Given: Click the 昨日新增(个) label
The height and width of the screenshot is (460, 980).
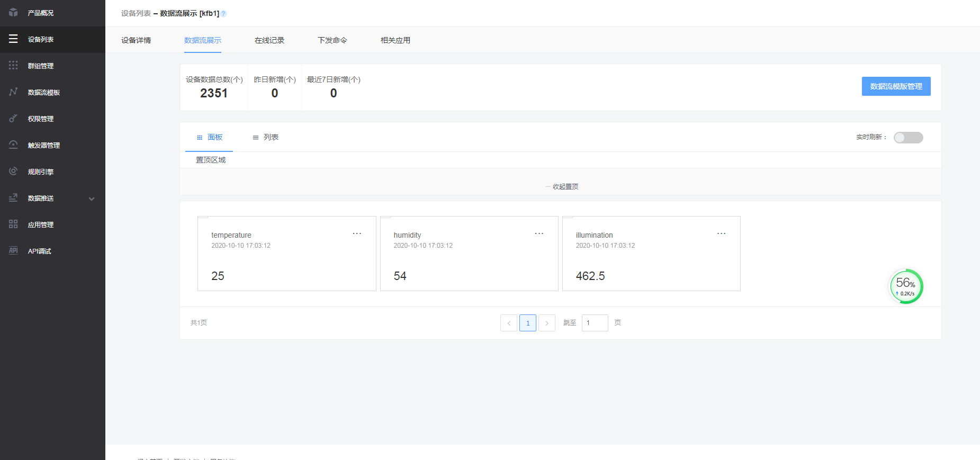Looking at the screenshot, I should point(275,79).
